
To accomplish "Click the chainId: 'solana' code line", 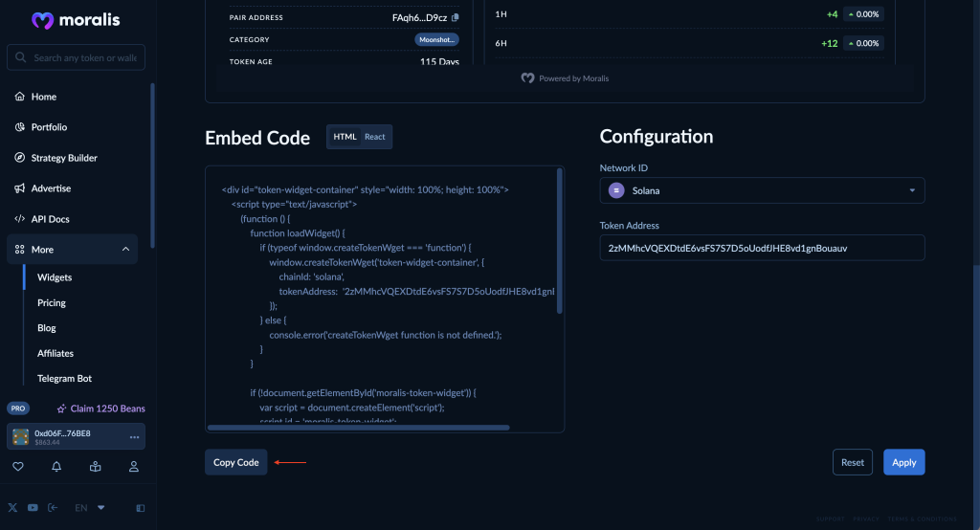I will (x=311, y=276).
